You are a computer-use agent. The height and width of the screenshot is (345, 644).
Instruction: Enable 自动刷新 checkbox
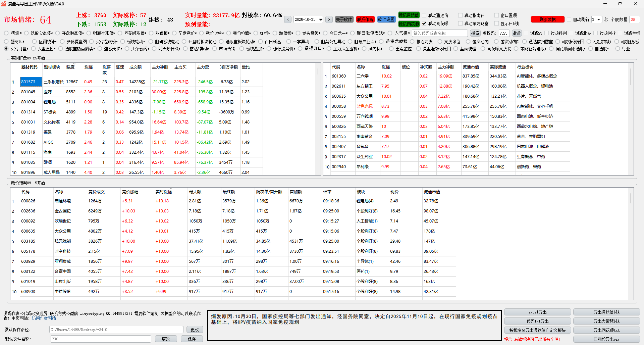click(569, 19)
